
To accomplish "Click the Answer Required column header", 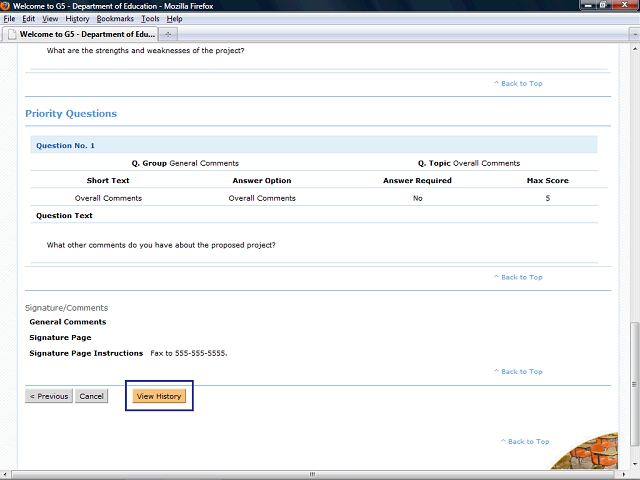I will pos(417,180).
